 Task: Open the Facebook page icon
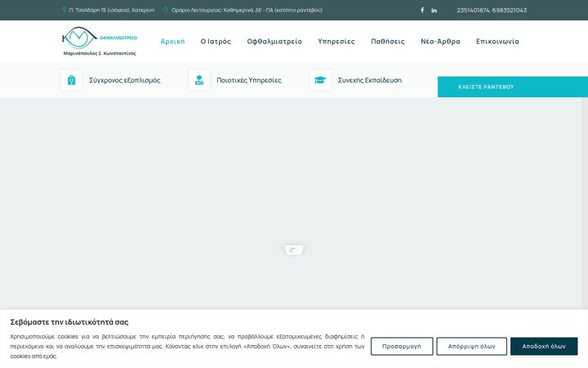(422, 10)
